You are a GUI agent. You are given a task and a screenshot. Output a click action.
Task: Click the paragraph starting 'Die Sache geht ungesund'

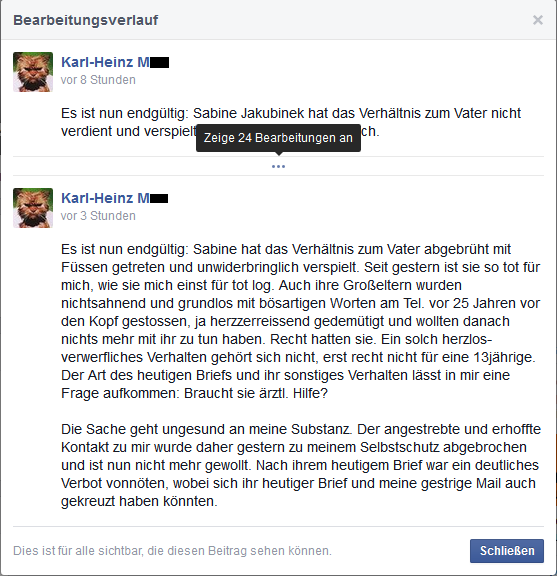[301, 465]
